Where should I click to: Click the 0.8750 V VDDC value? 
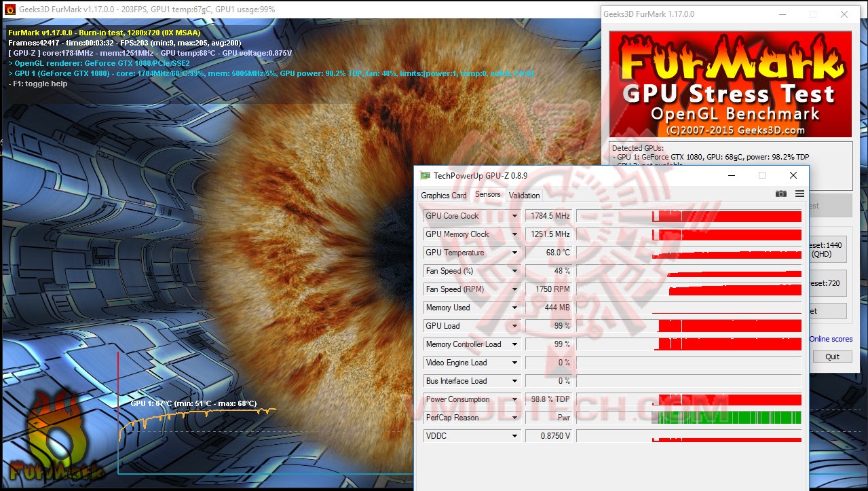click(549, 436)
